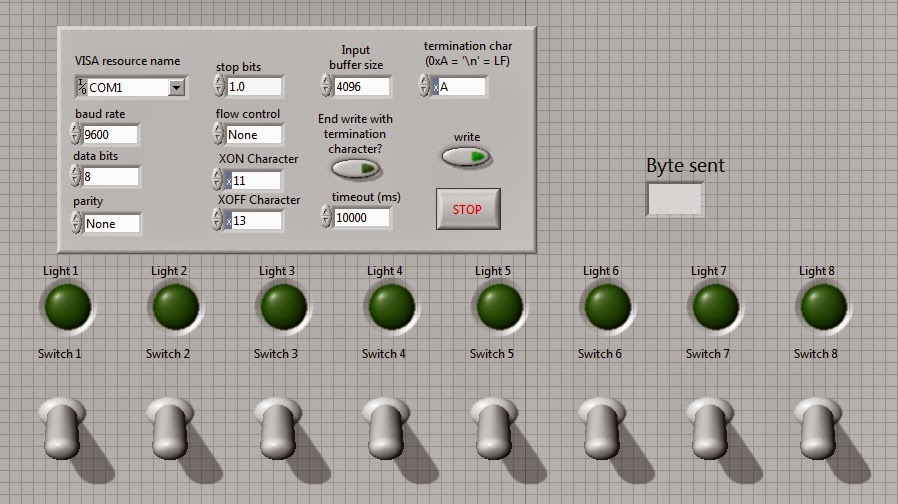This screenshot has width=898, height=504.
Task: Open the flow control None selector
Action: coord(254,135)
